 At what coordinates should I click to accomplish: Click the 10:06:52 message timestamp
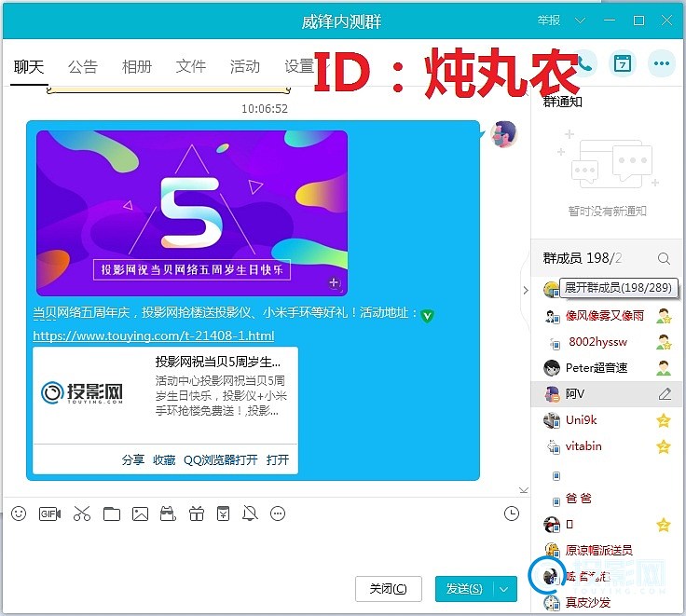[x=265, y=108]
